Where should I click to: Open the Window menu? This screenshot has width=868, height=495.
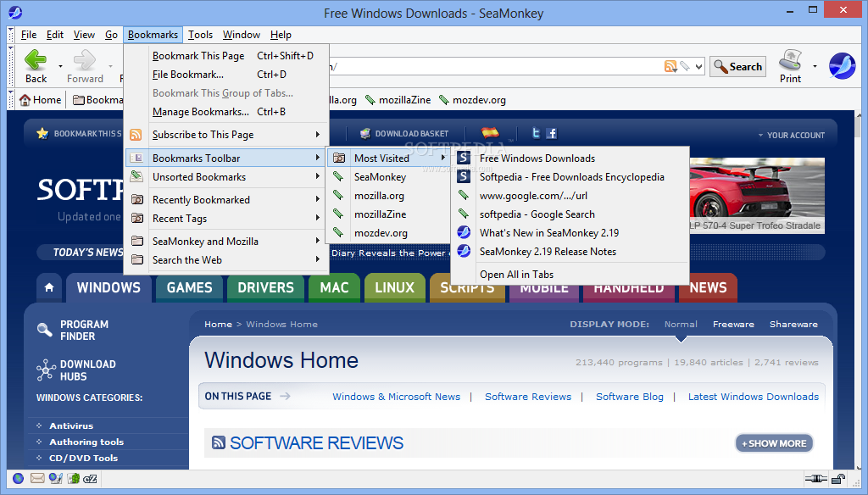tap(242, 35)
